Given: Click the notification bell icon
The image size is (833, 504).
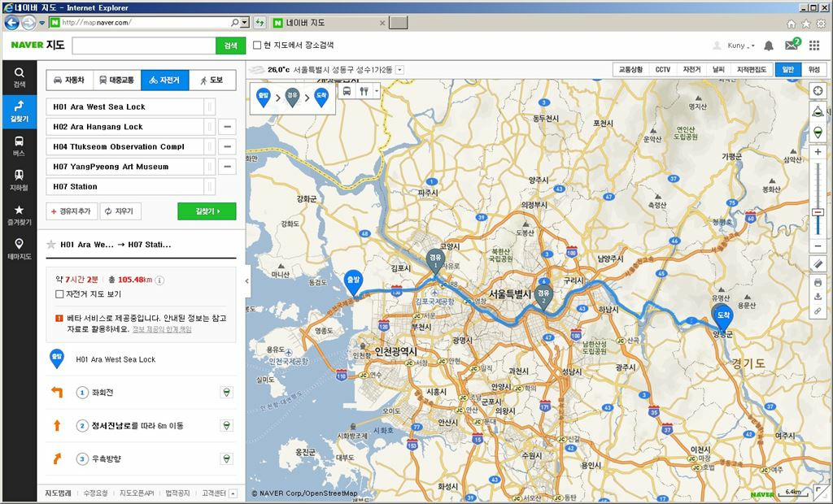Looking at the screenshot, I should click(x=768, y=46).
